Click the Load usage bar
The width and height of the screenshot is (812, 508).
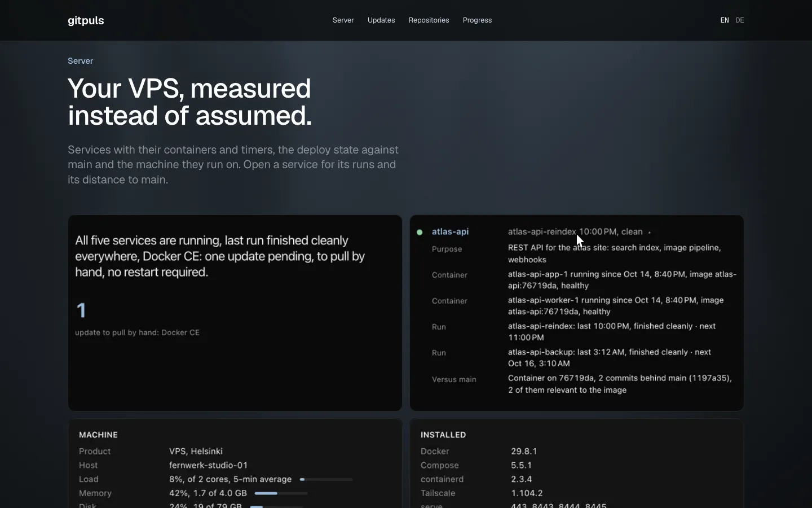coord(326,479)
